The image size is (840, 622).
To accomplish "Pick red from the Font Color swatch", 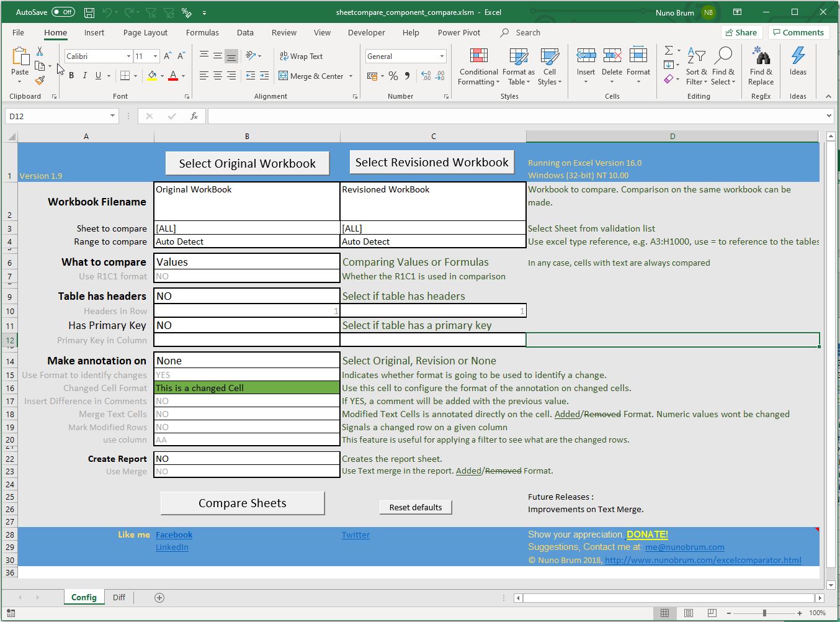I will pos(174,78).
